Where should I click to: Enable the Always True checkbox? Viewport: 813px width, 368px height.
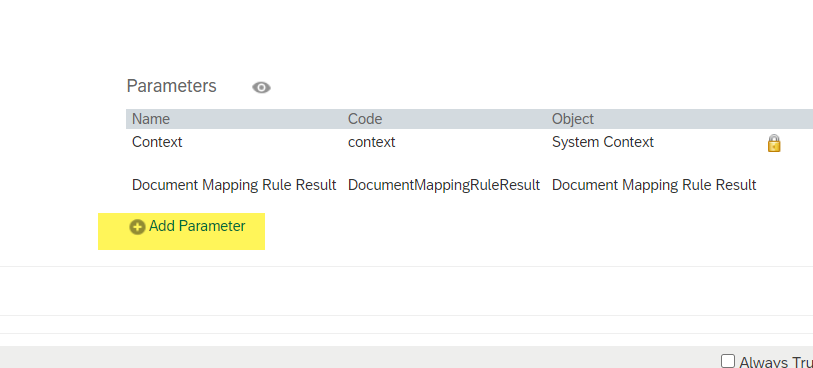tap(728, 361)
